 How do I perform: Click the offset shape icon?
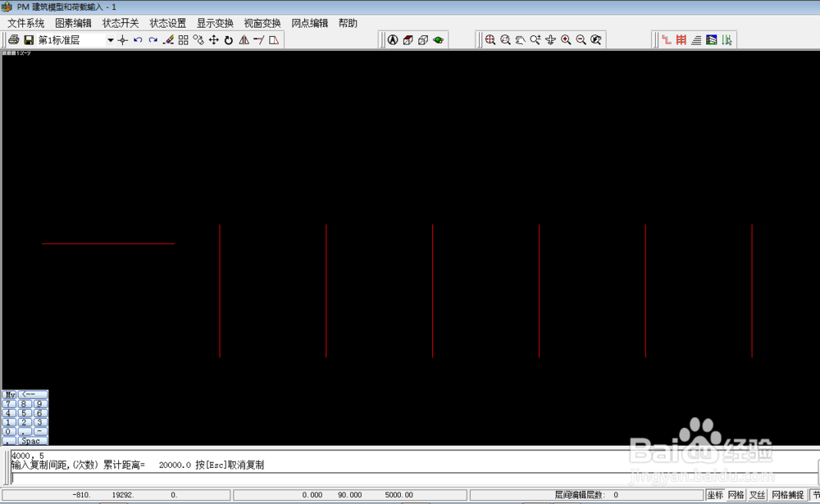(x=274, y=39)
